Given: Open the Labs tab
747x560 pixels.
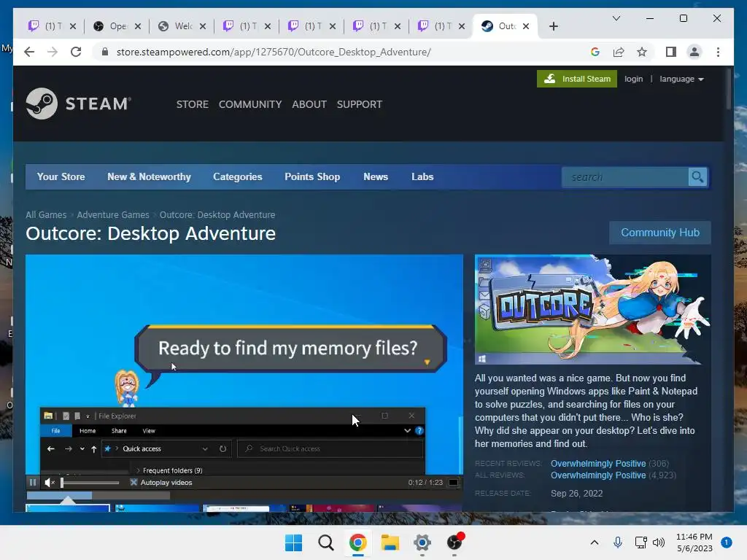Looking at the screenshot, I should (422, 176).
